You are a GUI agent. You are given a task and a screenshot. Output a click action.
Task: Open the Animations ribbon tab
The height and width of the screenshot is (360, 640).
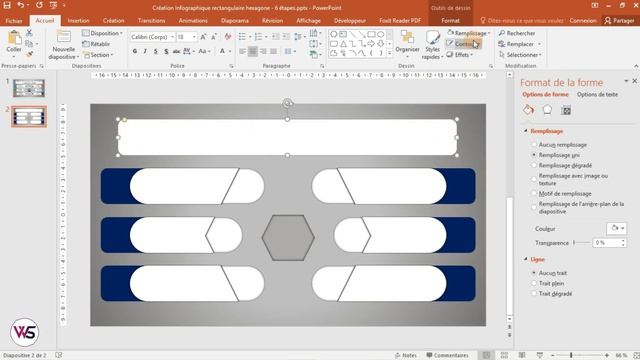click(193, 20)
